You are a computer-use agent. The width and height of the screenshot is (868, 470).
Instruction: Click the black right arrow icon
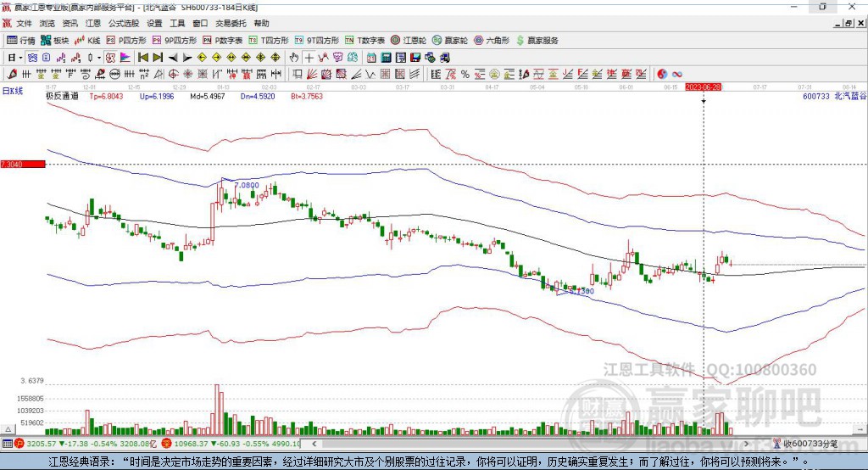pos(187,58)
